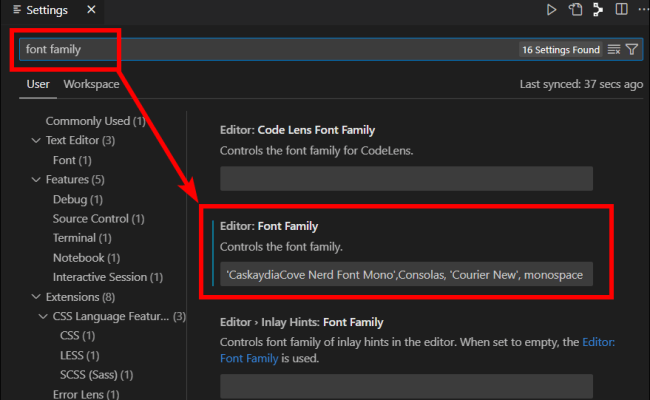Image resolution: width=650 pixels, height=400 pixels.
Task: Split the editor with the split icon
Action: [x=621, y=9]
